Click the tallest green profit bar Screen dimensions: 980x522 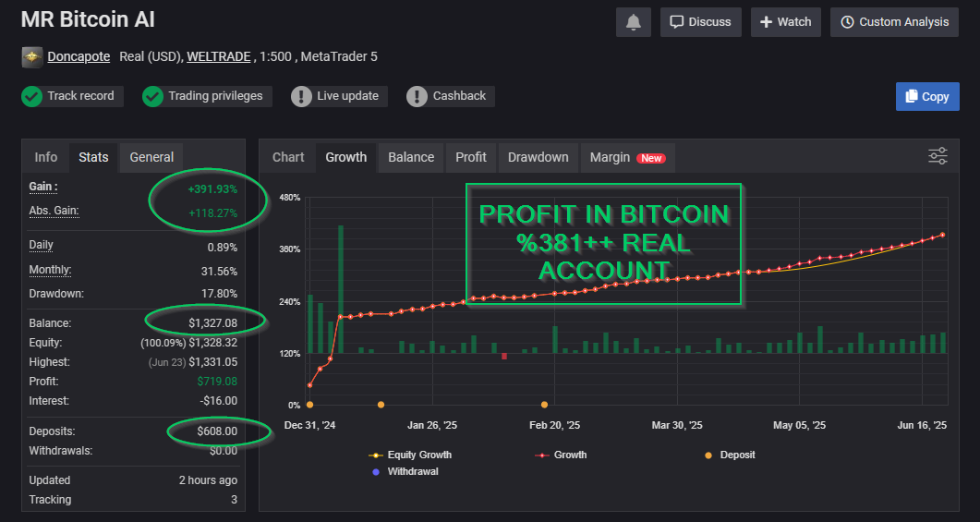341,289
